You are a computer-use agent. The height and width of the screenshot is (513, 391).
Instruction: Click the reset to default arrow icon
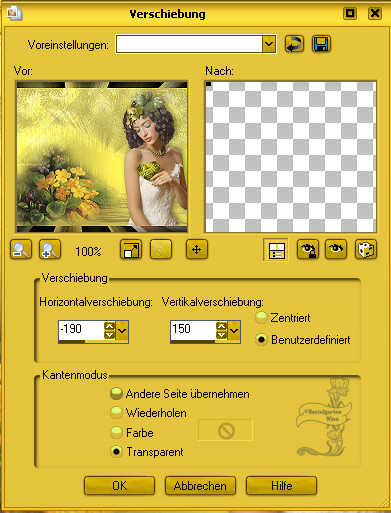(x=294, y=44)
